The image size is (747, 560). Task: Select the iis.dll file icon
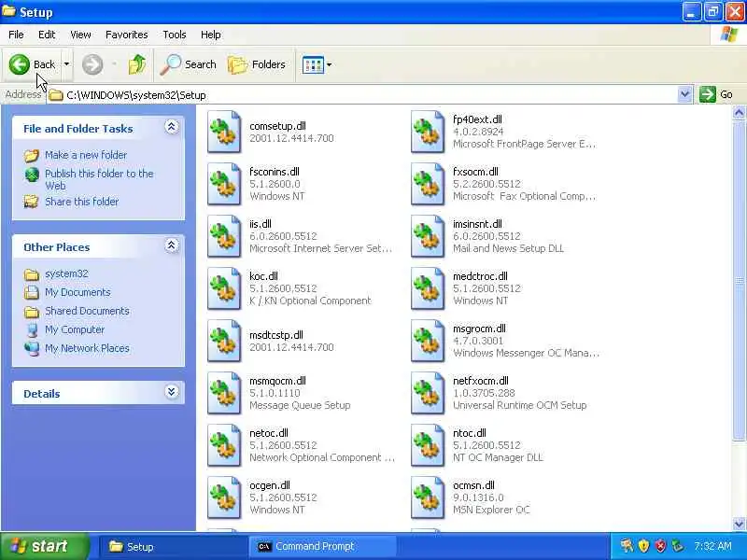tap(224, 237)
